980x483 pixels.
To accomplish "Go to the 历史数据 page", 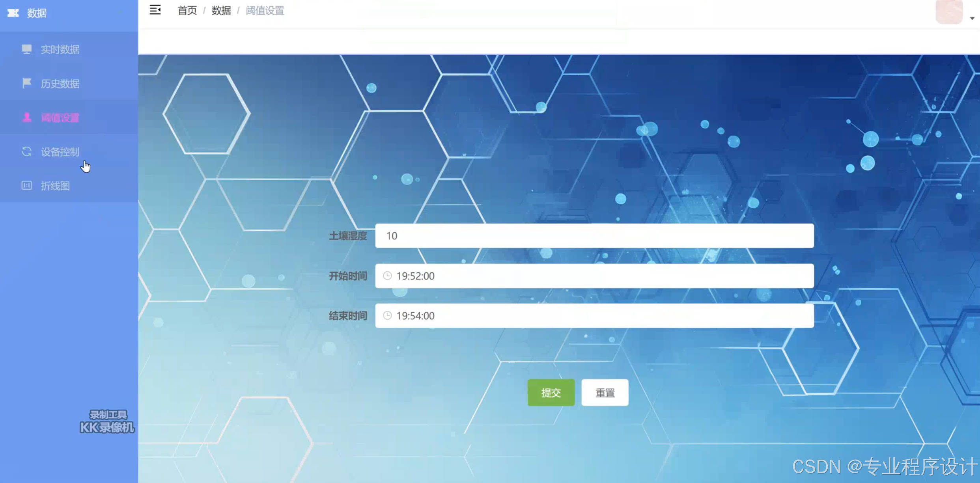I will tap(60, 84).
